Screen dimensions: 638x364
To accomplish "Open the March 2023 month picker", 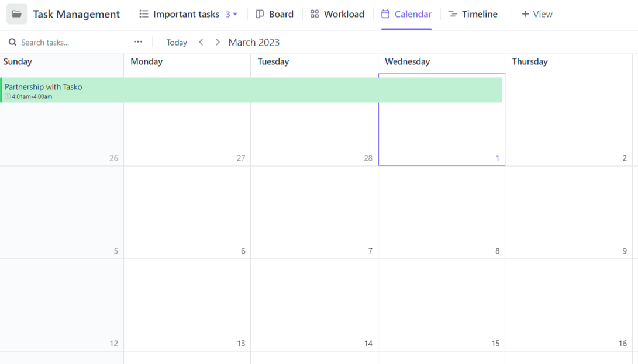I will (x=254, y=42).
